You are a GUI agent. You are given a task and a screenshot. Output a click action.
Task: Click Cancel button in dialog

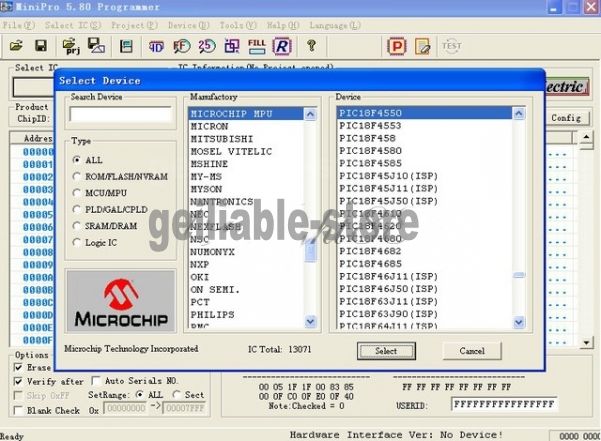click(x=472, y=351)
